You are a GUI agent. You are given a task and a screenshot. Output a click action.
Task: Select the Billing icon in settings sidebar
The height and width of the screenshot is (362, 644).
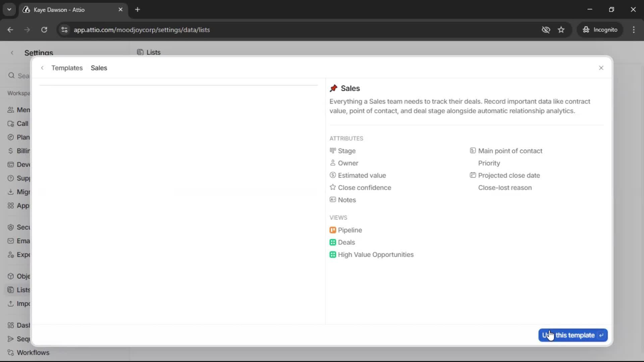click(x=10, y=151)
